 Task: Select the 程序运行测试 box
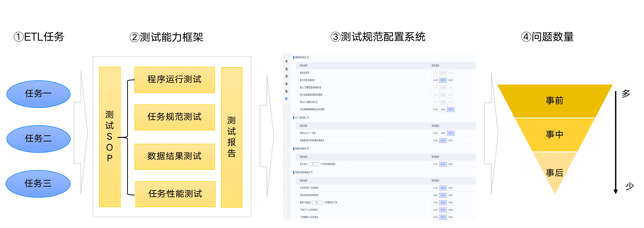[174, 80]
